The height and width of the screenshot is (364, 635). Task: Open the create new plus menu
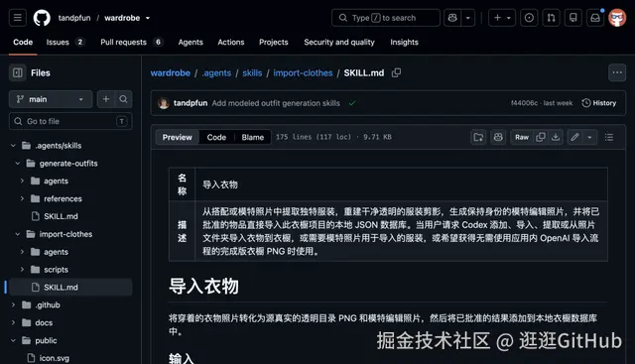[502, 18]
